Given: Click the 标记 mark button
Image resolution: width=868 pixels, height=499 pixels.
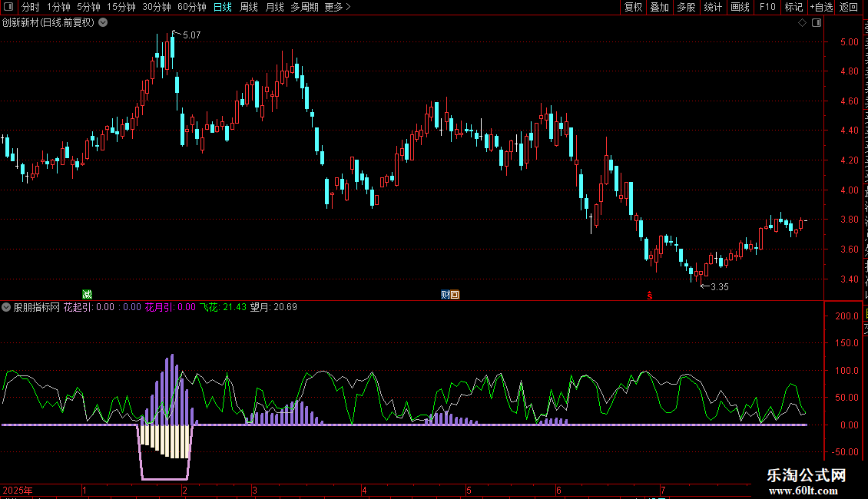Looking at the screenshot, I should pyautogui.click(x=793, y=7).
